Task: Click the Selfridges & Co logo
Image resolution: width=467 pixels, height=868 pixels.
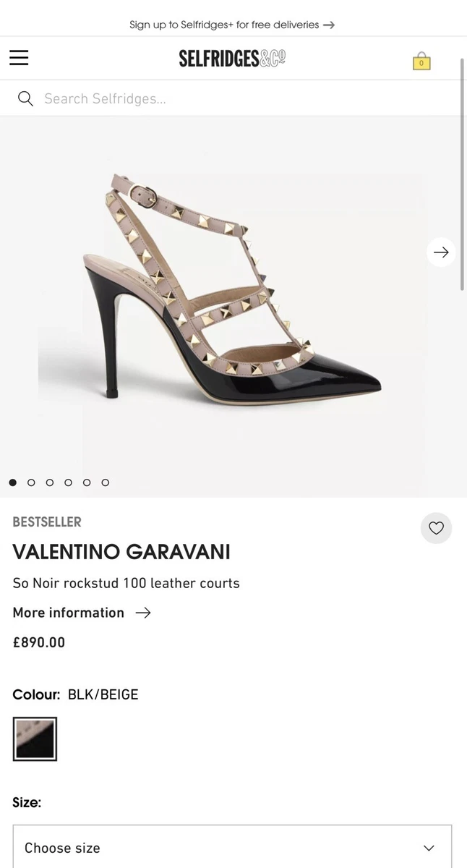Action: 232,59
